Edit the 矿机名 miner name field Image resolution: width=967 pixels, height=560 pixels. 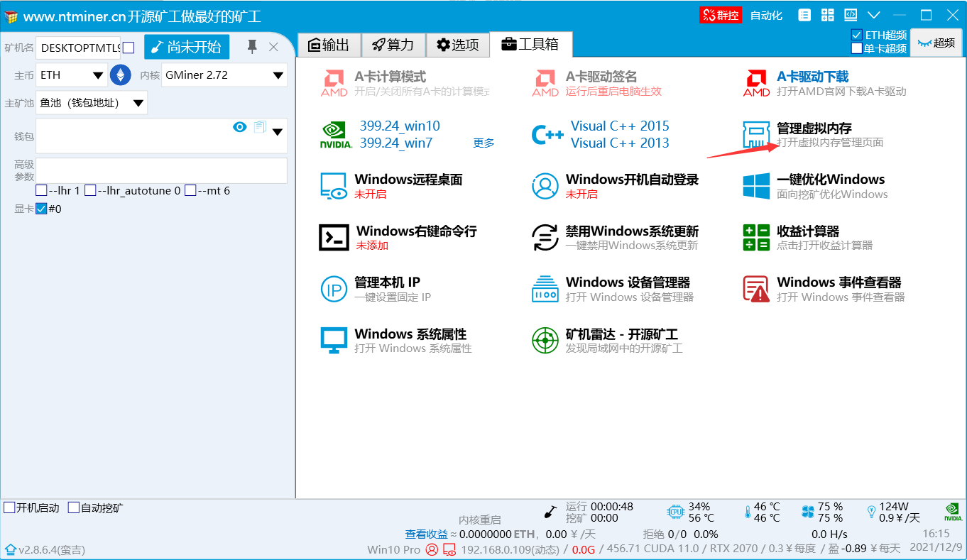78,48
